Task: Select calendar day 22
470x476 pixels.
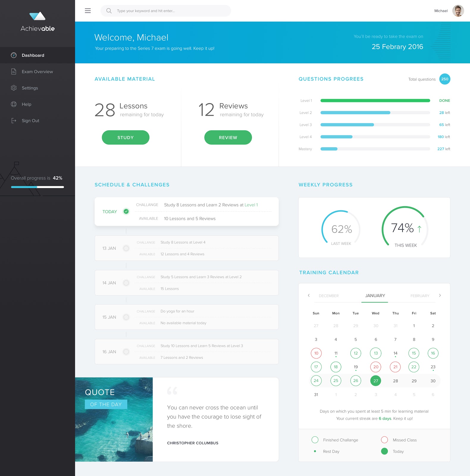Action: point(414,367)
